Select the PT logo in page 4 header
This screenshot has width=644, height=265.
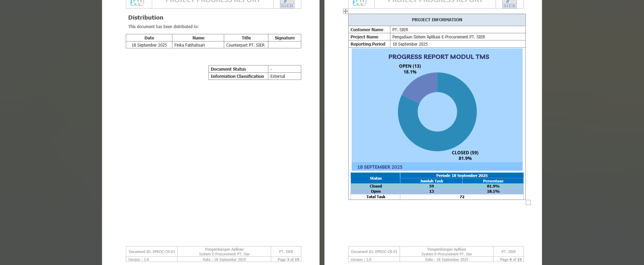360,3
